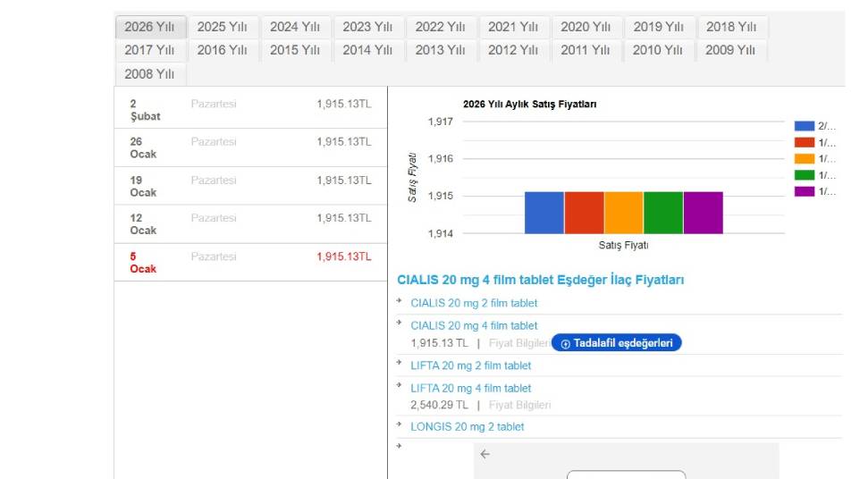Click arrow bullet beside LIFTA 20 mg 2 film tablet

[x=399, y=363]
